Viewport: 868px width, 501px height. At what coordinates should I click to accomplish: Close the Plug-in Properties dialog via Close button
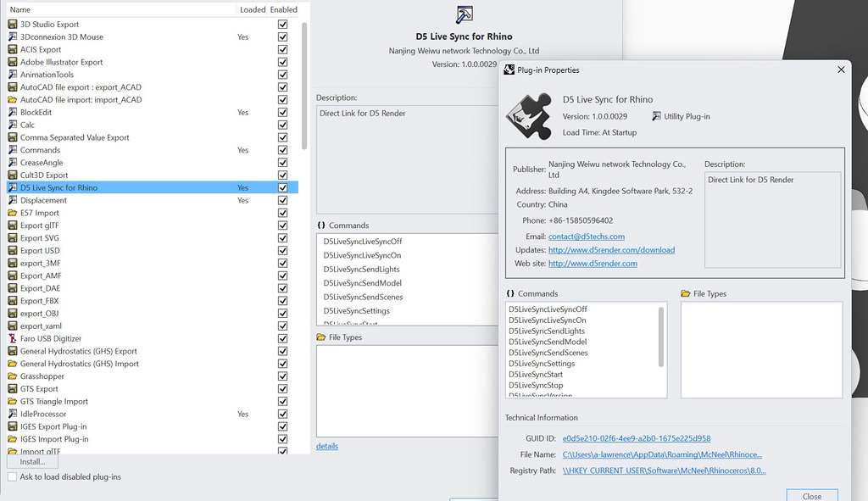point(811,495)
